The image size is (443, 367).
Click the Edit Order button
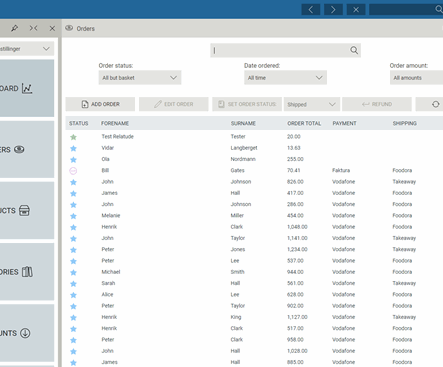pyautogui.click(x=174, y=104)
